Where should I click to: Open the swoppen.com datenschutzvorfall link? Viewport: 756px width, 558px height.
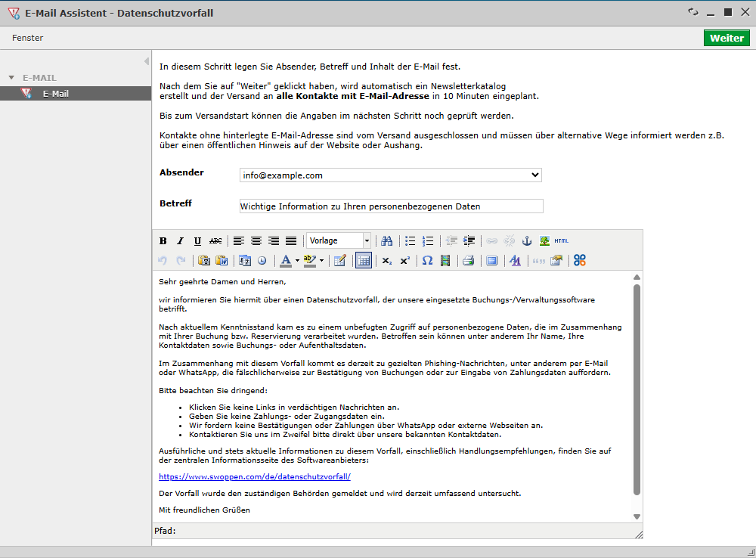pos(255,477)
